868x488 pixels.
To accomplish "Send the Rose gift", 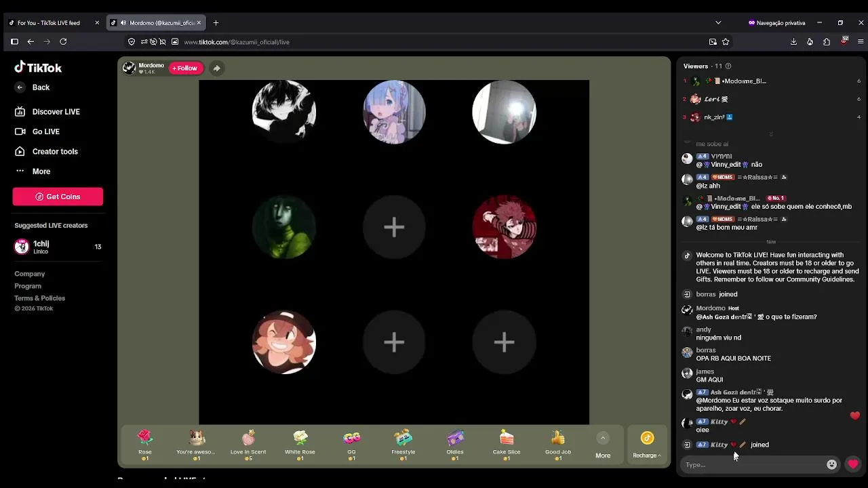I will 145,445.
